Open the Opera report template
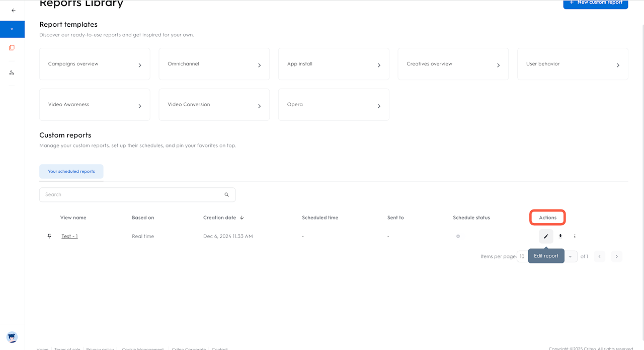Viewport: 644px width, 350px height. point(333,105)
